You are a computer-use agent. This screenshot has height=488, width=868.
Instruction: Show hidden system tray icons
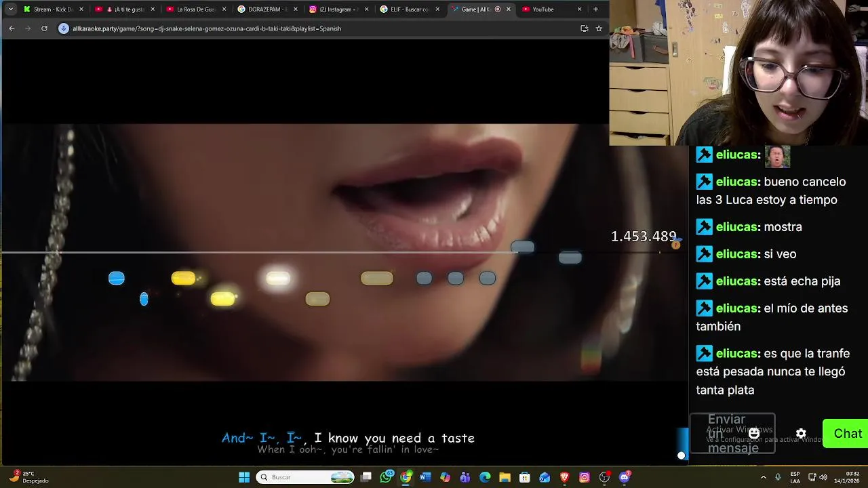(x=764, y=477)
